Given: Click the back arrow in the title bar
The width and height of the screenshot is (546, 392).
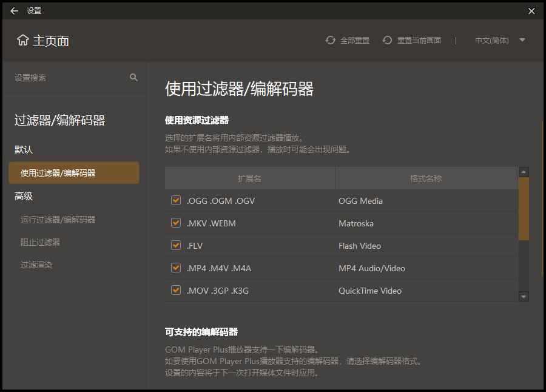Looking at the screenshot, I should (13, 10).
